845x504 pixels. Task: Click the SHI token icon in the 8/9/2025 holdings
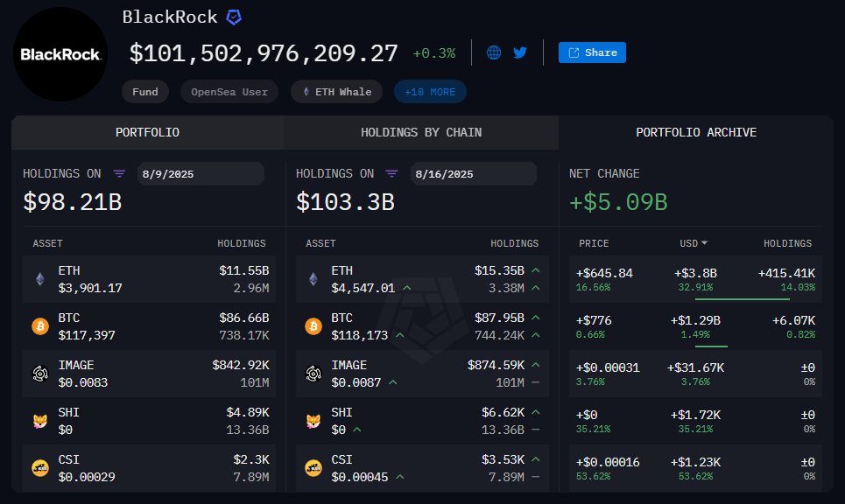40,421
